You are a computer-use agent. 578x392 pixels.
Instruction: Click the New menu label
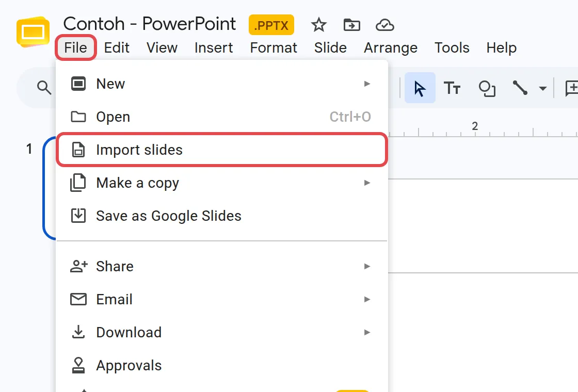(110, 84)
